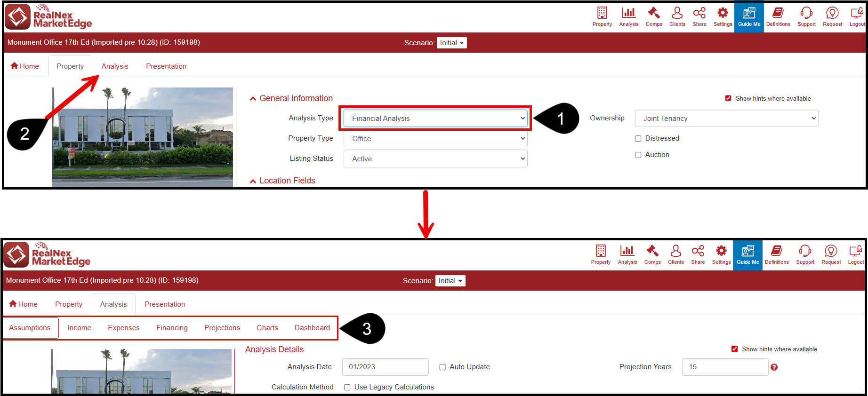This screenshot has height=396, width=868.
Task: Open the Property Type dropdown
Action: (435, 139)
